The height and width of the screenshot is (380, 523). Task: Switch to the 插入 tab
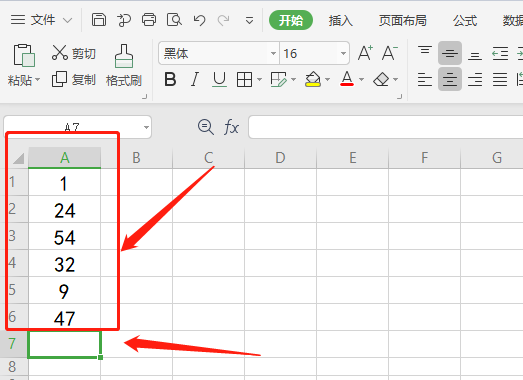tap(341, 21)
